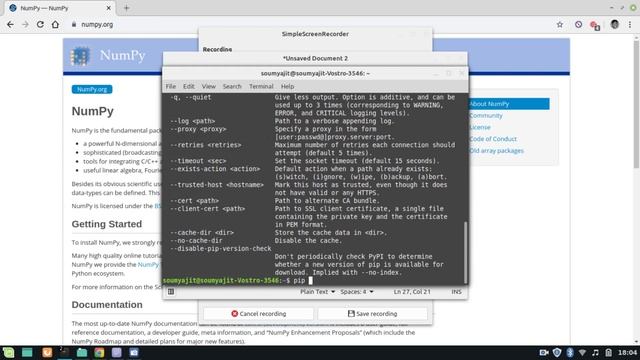The image size is (640, 360).
Task: Switch to Chrome in the taskbar
Action: pos(99,353)
